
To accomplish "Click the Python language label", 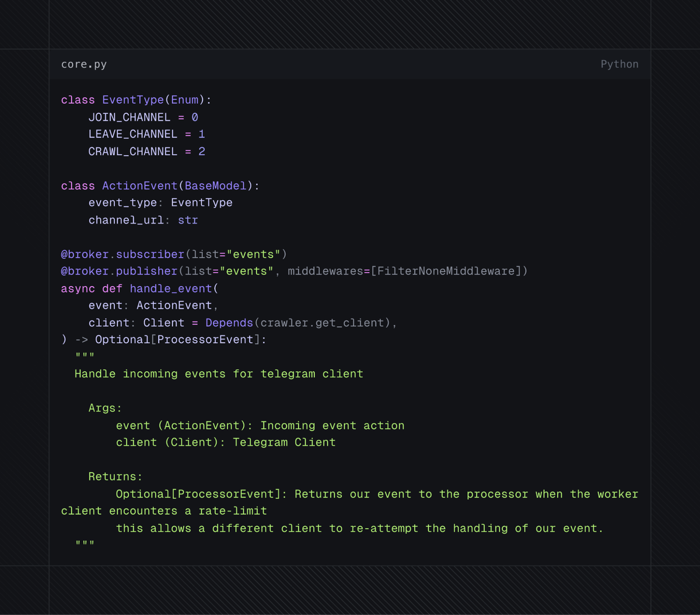I will [x=619, y=64].
